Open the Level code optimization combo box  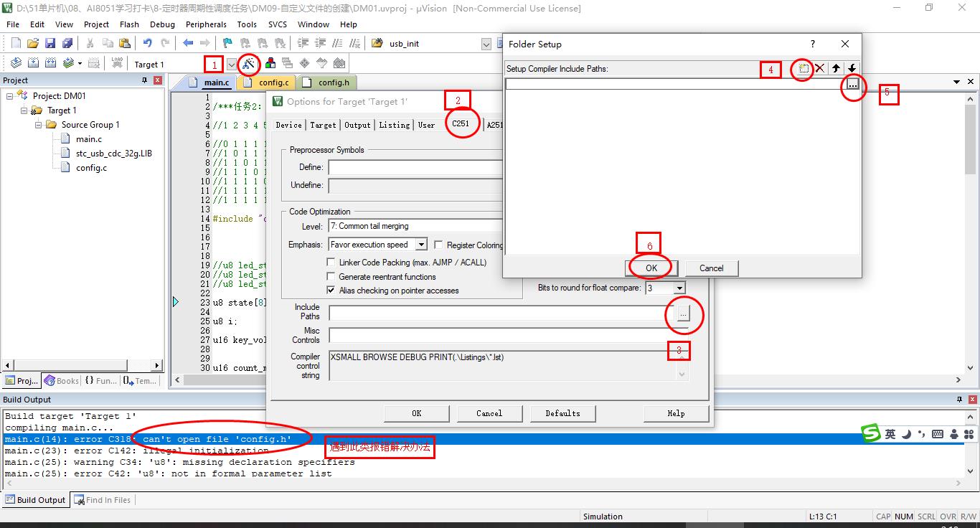tap(415, 226)
